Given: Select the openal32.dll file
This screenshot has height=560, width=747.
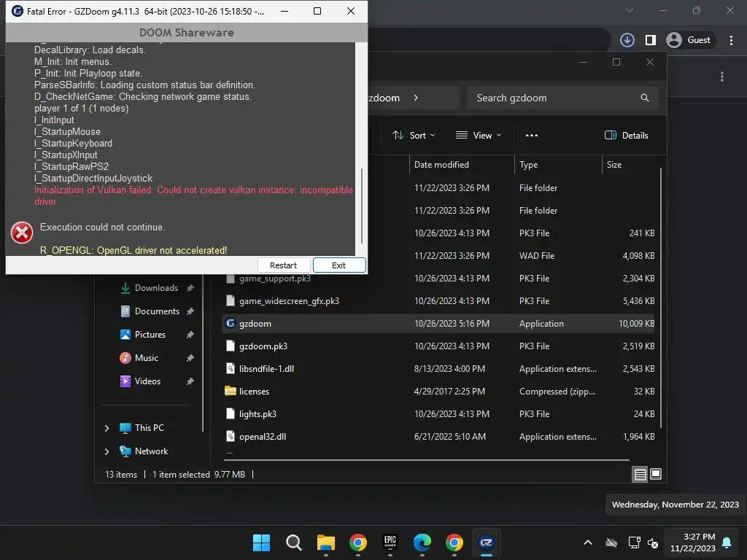Looking at the screenshot, I should tap(438, 437).
